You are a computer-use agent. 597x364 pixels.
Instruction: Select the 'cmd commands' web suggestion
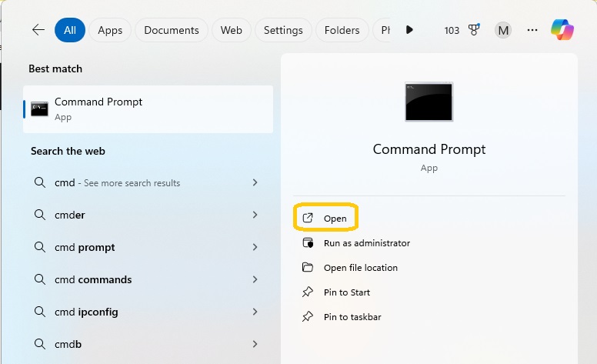[148, 279]
